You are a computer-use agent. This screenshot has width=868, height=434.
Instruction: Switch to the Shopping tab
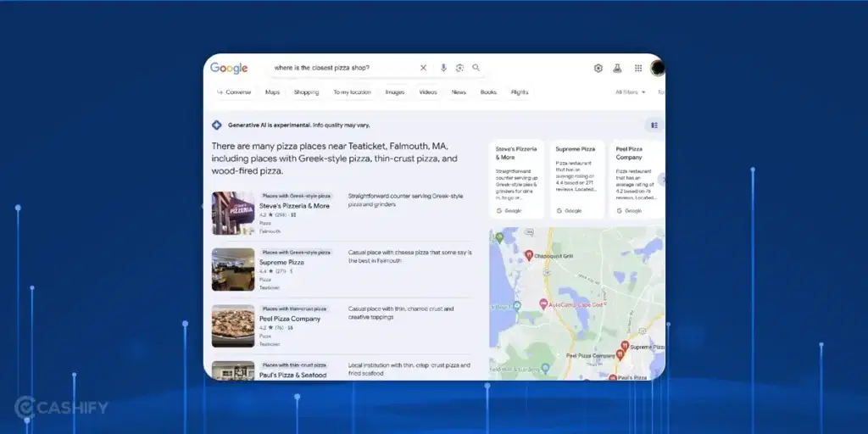306,92
